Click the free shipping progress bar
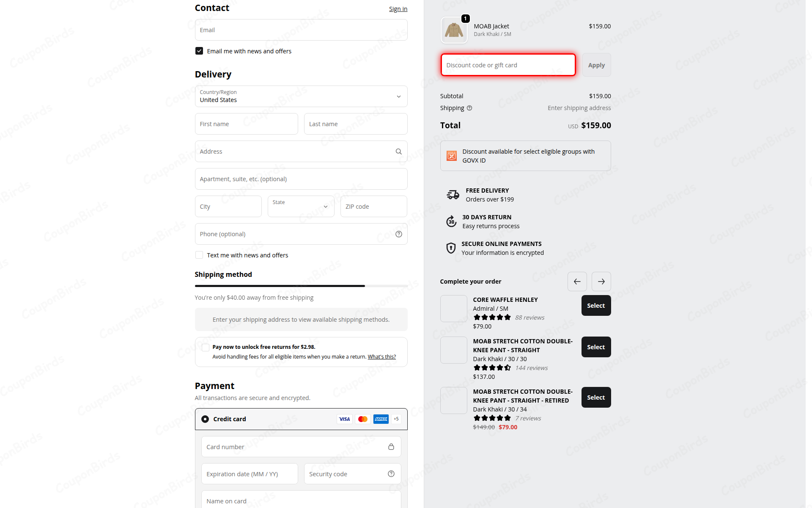812x508 pixels. click(301, 286)
